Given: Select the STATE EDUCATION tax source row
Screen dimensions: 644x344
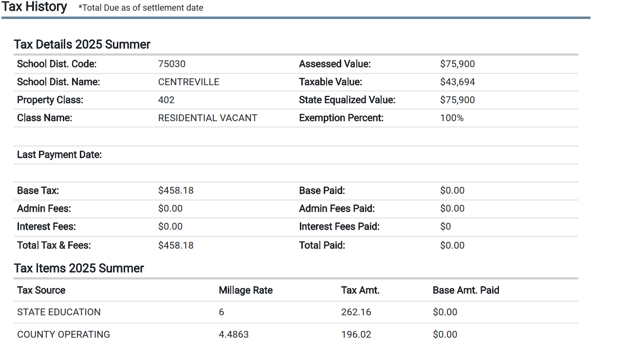Looking at the screenshot, I should tap(58, 312).
